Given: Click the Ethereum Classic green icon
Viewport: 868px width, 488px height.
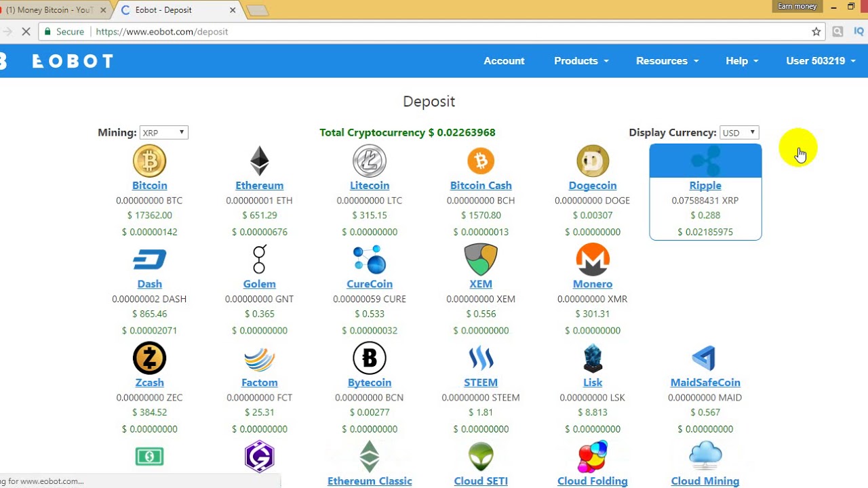Looking at the screenshot, I should 370,456.
